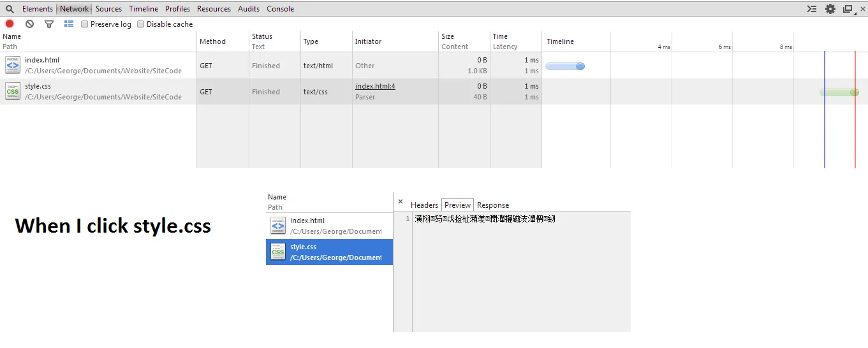This screenshot has width=868, height=348.
Task: Show the console drawer icon
Action: (811, 9)
